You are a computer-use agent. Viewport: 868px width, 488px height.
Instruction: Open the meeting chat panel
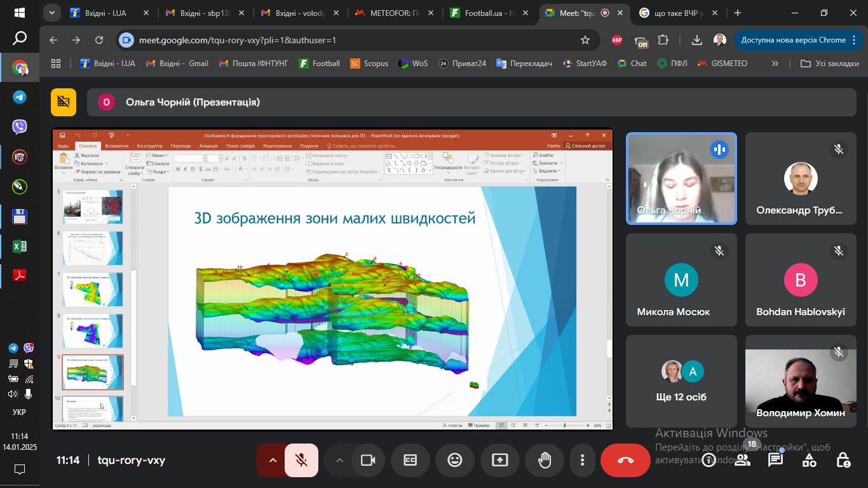pyautogui.click(x=775, y=460)
